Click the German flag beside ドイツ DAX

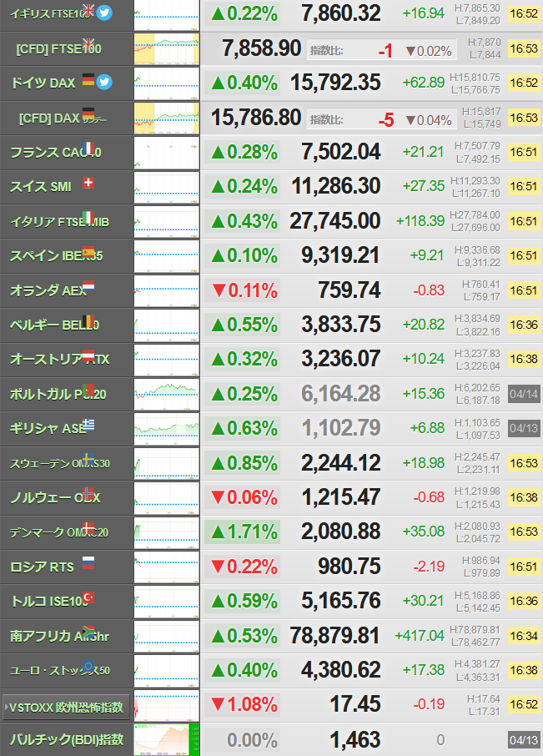point(88,79)
